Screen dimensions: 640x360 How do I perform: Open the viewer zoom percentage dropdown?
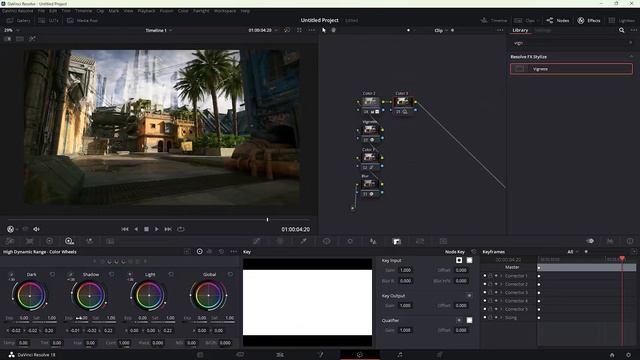click(x=11, y=30)
